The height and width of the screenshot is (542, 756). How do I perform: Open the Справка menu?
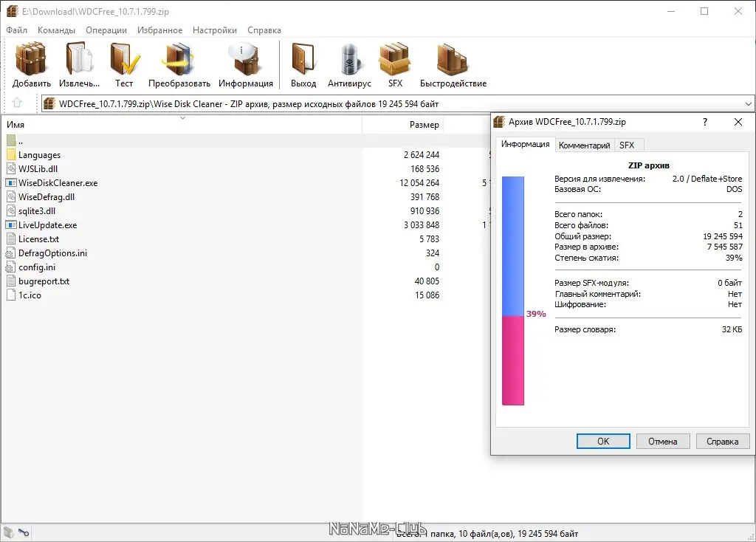264,30
